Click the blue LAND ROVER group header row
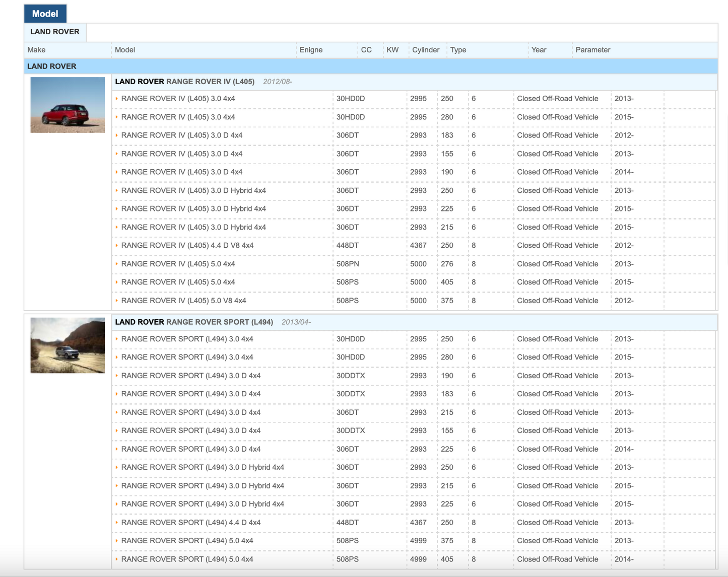Screen dimensions: 728x577 (371, 66)
